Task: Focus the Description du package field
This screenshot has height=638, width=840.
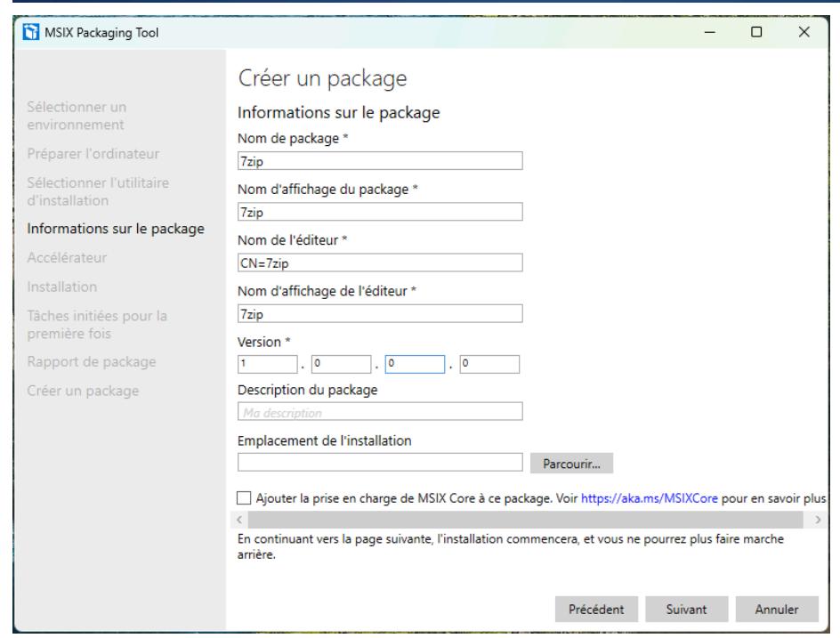Action: 380,411
